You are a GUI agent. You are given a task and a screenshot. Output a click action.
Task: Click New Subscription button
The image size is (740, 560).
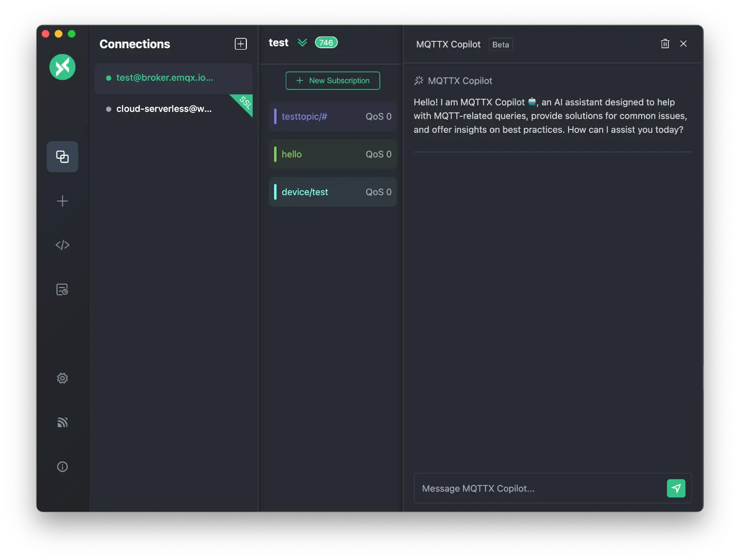pyautogui.click(x=333, y=81)
